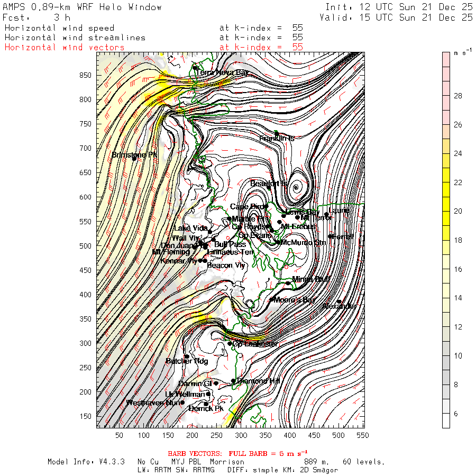The width and height of the screenshot is (476, 476).
Task: Click the Don Juan label
Action: click(177, 245)
